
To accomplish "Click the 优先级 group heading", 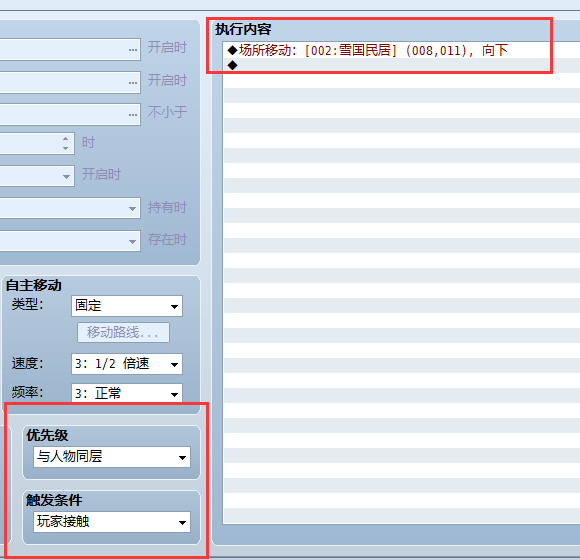I will (47, 435).
